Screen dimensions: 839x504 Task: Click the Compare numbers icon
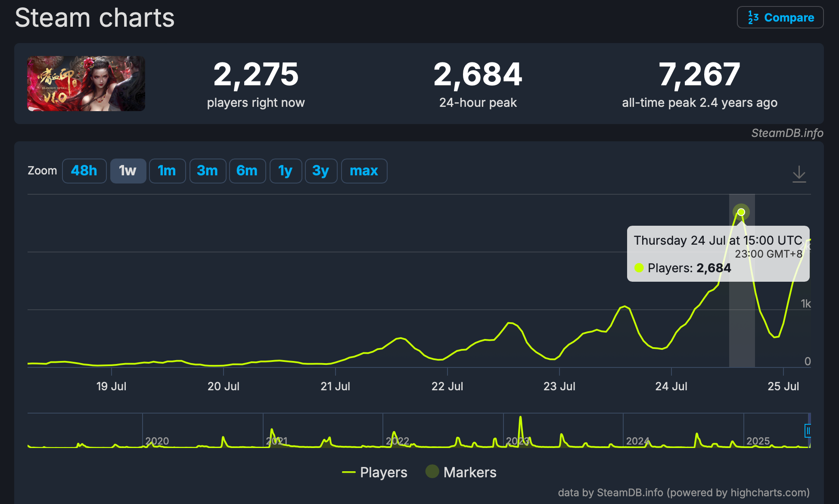click(x=753, y=18)
